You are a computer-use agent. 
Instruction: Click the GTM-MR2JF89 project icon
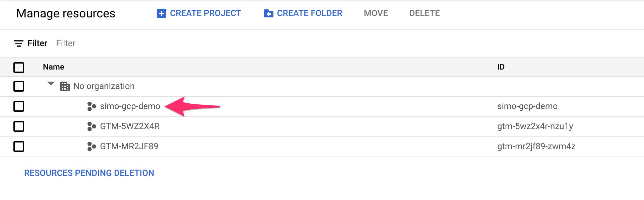pos(91,146)
